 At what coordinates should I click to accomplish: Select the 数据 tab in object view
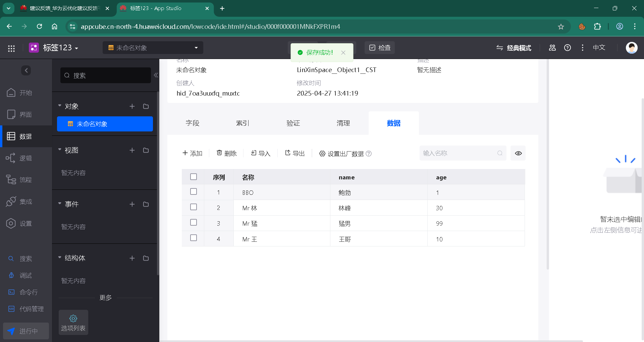click(x=394, y=123)
